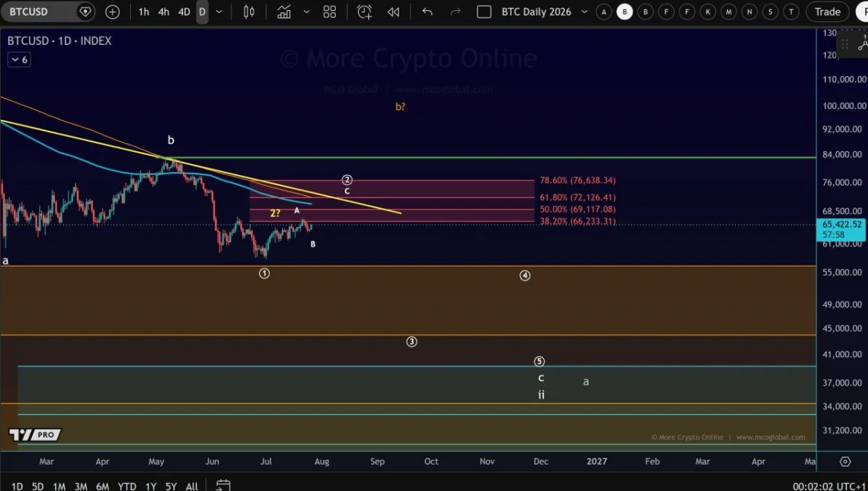
Task: Select the 1M date range
Action: click(x=59, y=486)
